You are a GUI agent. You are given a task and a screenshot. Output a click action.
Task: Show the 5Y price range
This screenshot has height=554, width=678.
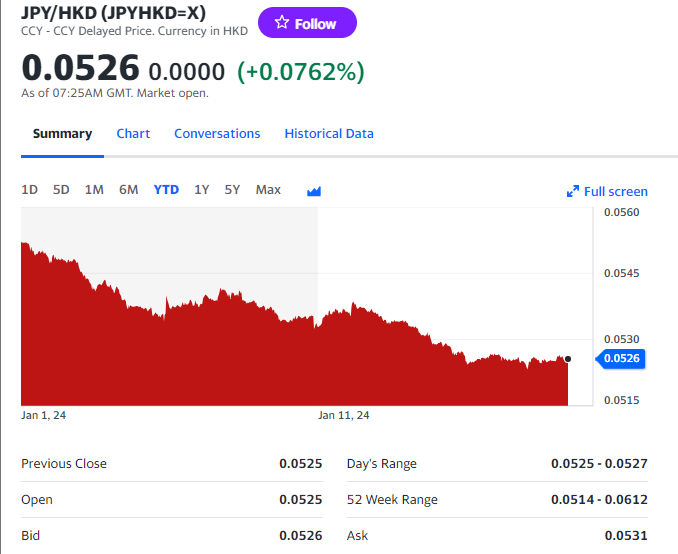pos(232,190)
